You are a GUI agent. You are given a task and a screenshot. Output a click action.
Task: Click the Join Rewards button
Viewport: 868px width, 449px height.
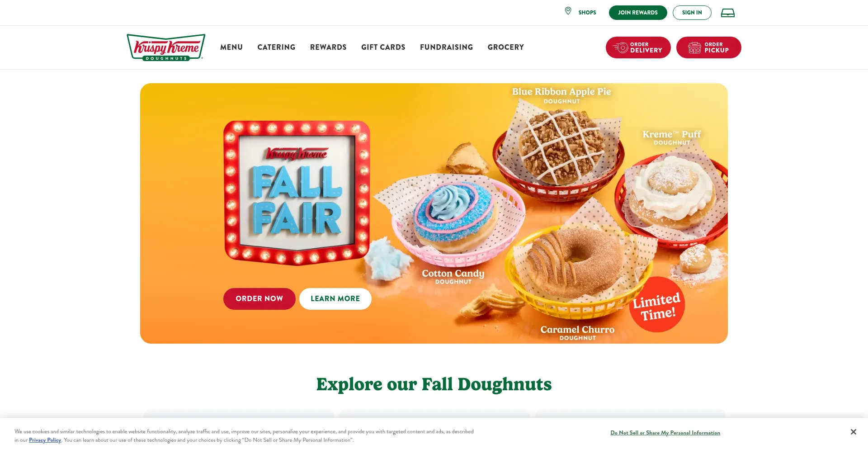pos(638,13)
